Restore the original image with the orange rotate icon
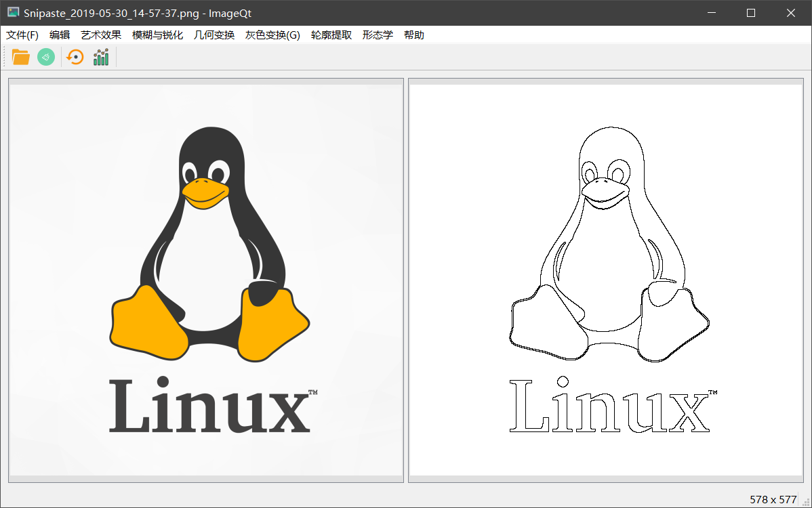 [x=75, y=57]
